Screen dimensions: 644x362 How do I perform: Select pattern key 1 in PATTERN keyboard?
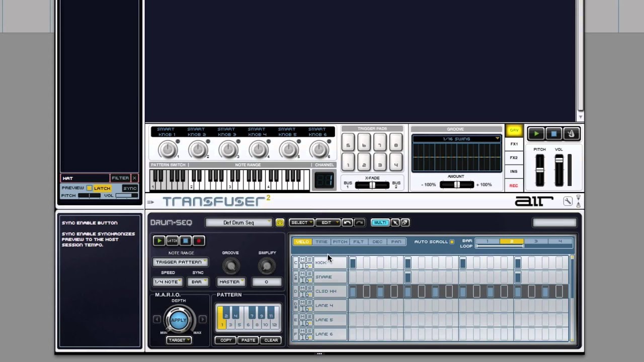click(221, 322)
